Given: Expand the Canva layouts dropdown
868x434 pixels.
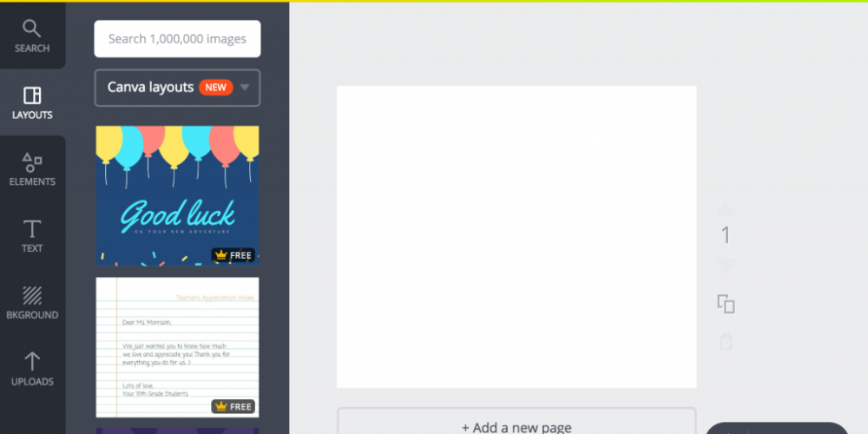Looking at the screenshot, I should [x=245, y=88].
